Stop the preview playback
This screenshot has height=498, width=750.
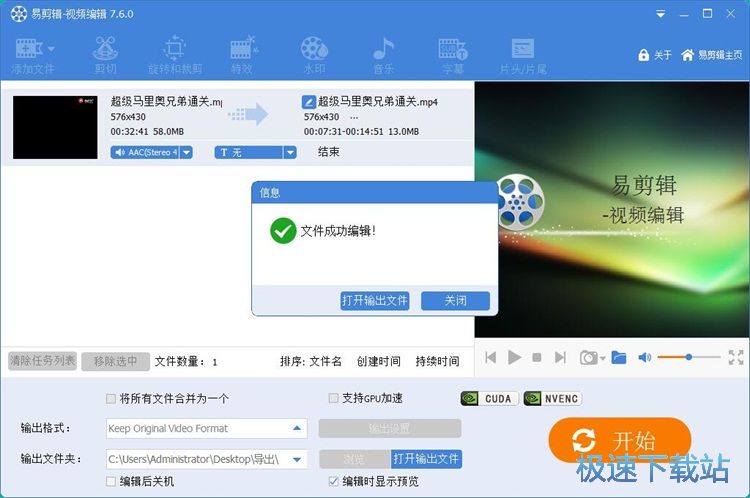point(537,357)
